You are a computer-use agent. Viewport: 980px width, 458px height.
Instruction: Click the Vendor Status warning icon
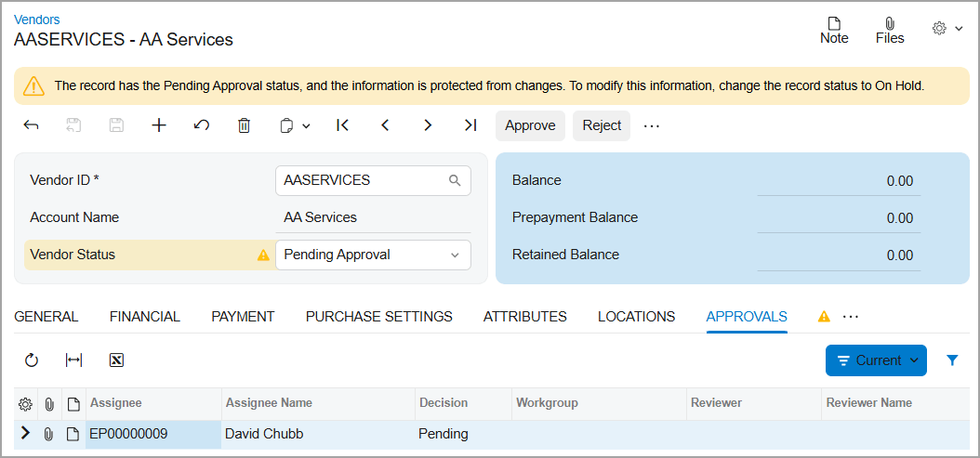click(263, 255)
